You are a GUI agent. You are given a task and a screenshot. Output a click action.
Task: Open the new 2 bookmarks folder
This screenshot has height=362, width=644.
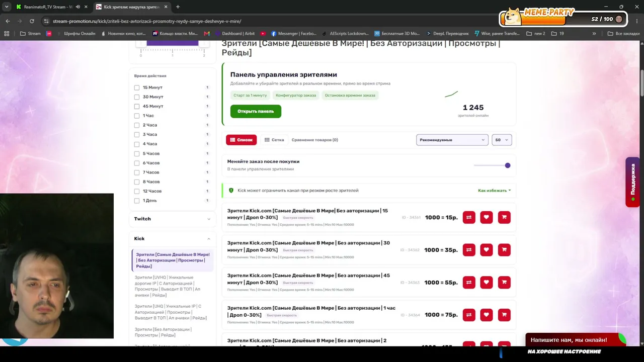[536, 34]
